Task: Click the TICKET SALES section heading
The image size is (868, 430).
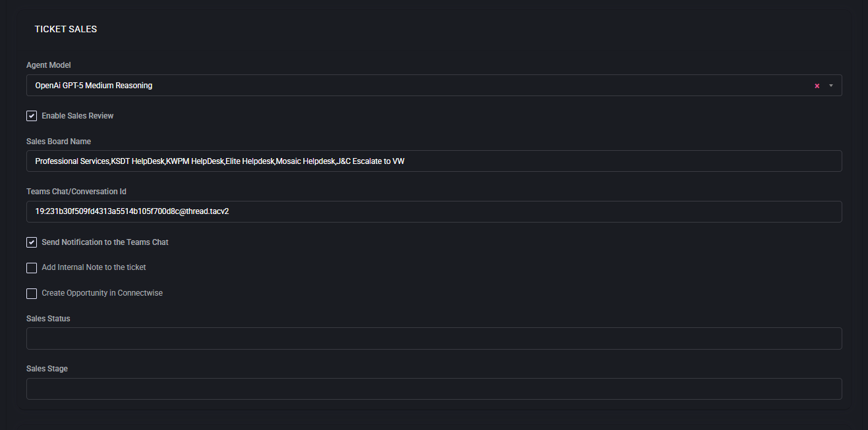Action: pyautogui.click(x=66, y=29)
